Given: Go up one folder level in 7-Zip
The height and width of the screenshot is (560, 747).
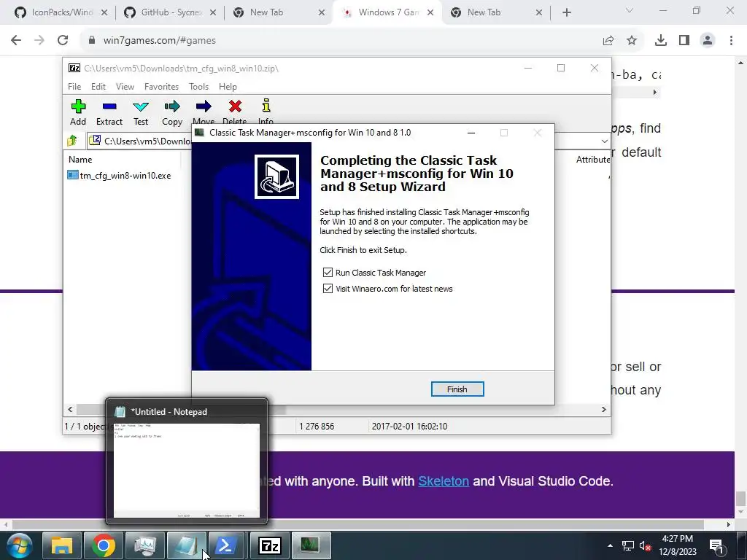Looking at the screenshot, I should click(72, 141).
